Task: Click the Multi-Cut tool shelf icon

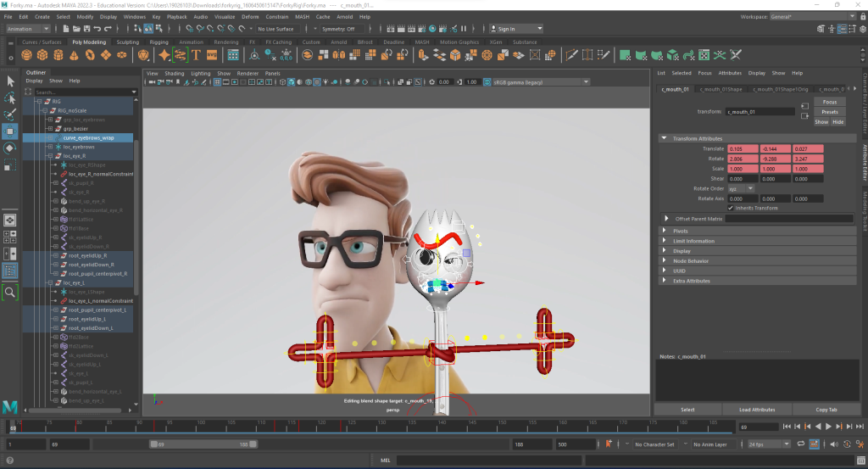Action: point(572,55)
